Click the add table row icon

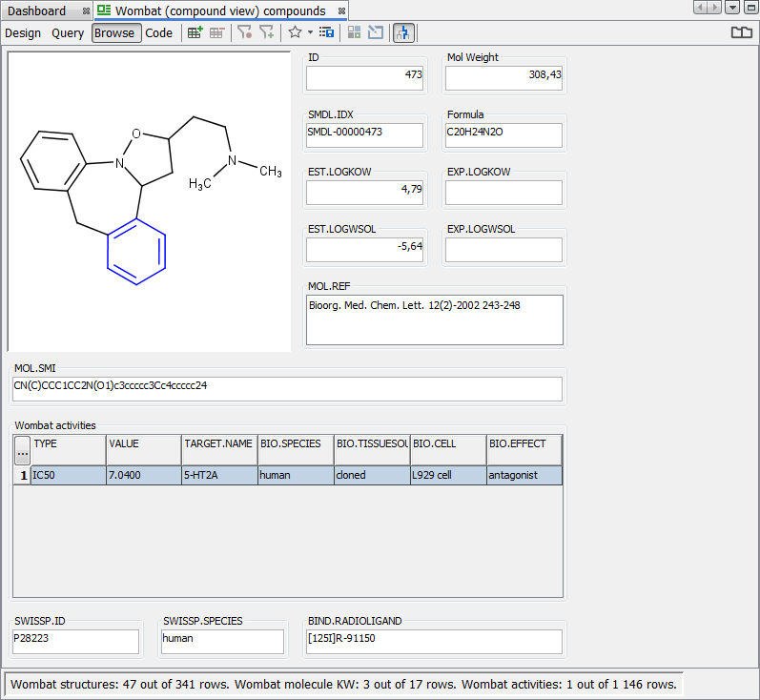[x=195, y=32]
